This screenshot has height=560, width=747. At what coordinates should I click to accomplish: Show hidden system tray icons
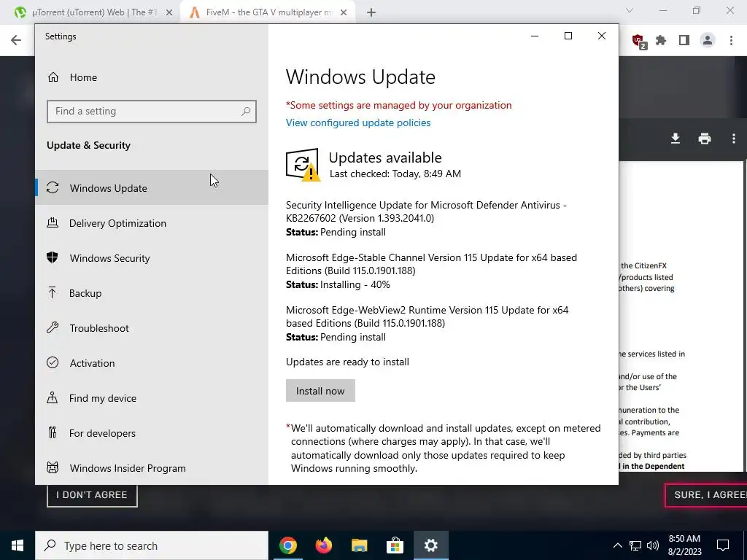coord(617,545)
